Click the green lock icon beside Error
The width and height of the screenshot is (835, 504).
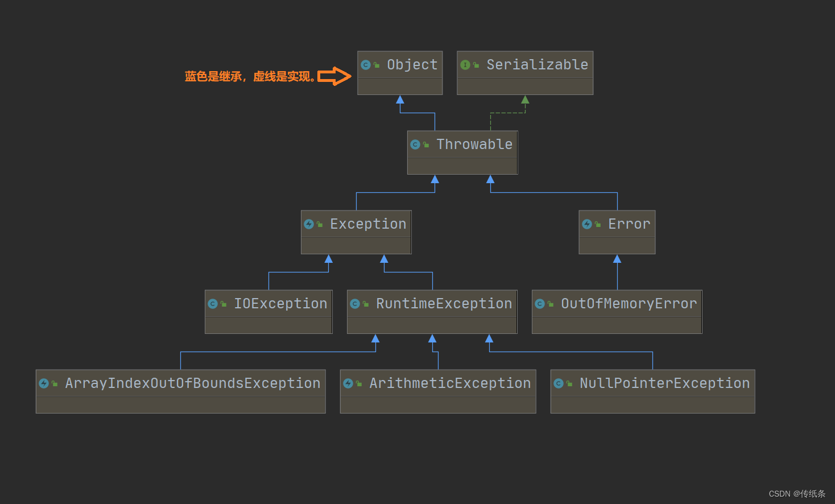pos(598,225)
